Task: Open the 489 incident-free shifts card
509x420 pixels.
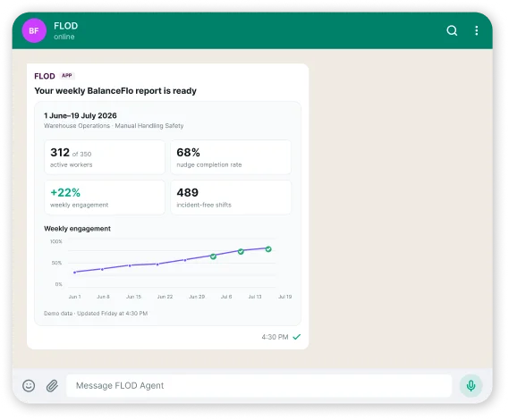Action: [231, 197]
